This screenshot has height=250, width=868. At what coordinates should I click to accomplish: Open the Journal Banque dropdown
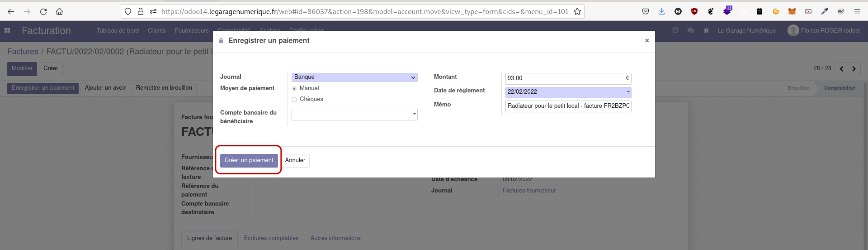tap(354, 77)
